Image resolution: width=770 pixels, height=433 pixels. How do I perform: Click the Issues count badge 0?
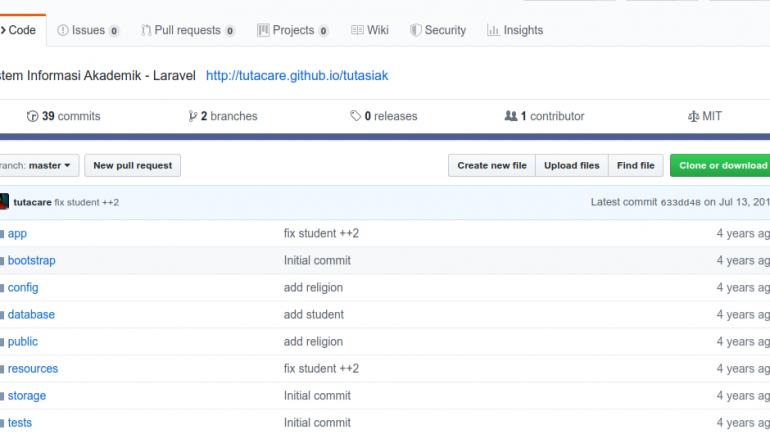(114, 31)
